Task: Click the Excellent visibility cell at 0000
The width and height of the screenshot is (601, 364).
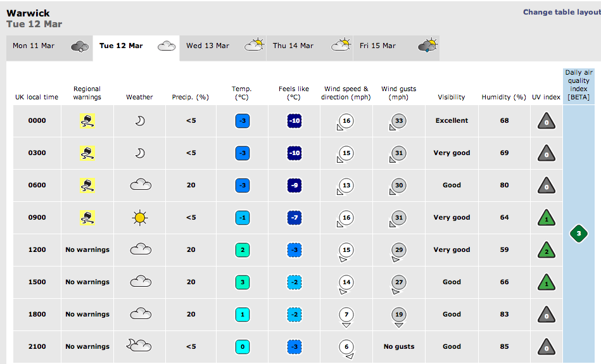Action: tap(452, 120)
